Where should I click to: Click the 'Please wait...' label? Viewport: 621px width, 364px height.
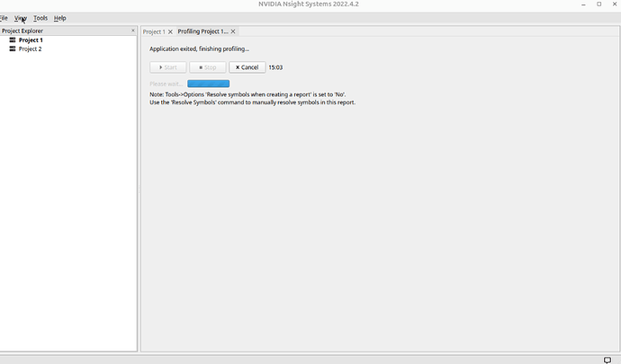(166, 84)
